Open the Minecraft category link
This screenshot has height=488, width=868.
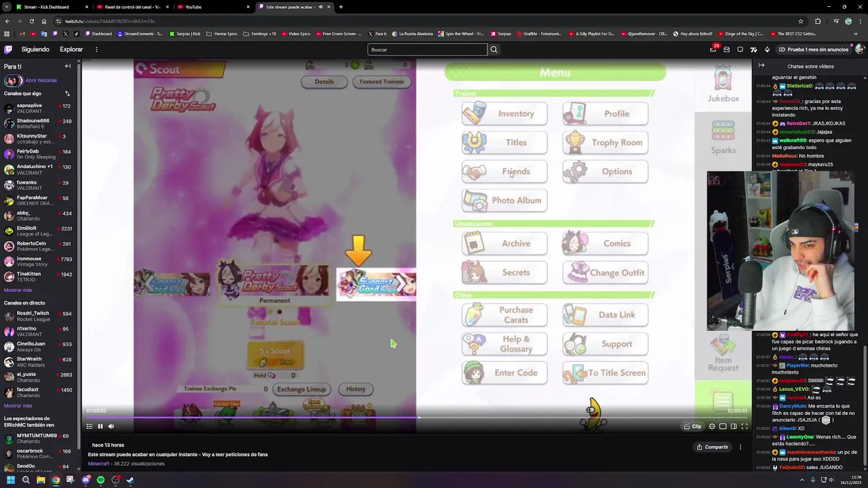pos(98,464)
